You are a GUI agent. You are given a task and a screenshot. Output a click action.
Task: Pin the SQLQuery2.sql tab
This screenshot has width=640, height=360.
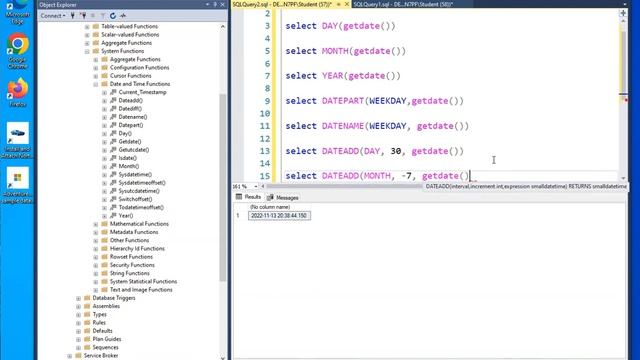click(x=339, y=4)
